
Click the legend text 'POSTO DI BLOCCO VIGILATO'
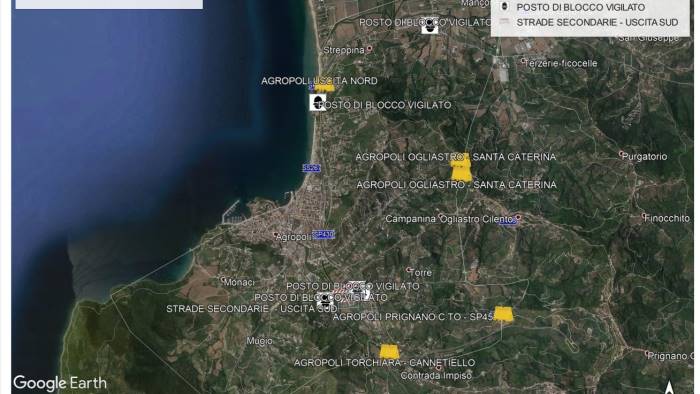coord(580,7)
